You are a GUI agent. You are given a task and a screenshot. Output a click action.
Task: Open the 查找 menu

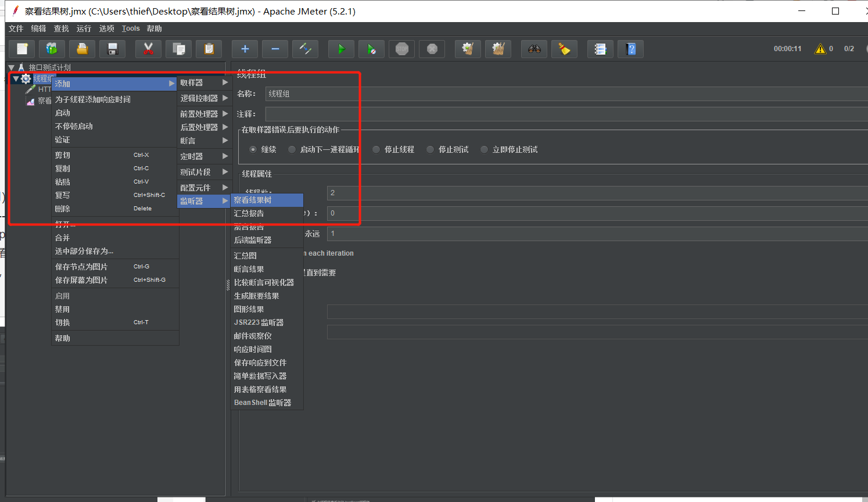61,28
